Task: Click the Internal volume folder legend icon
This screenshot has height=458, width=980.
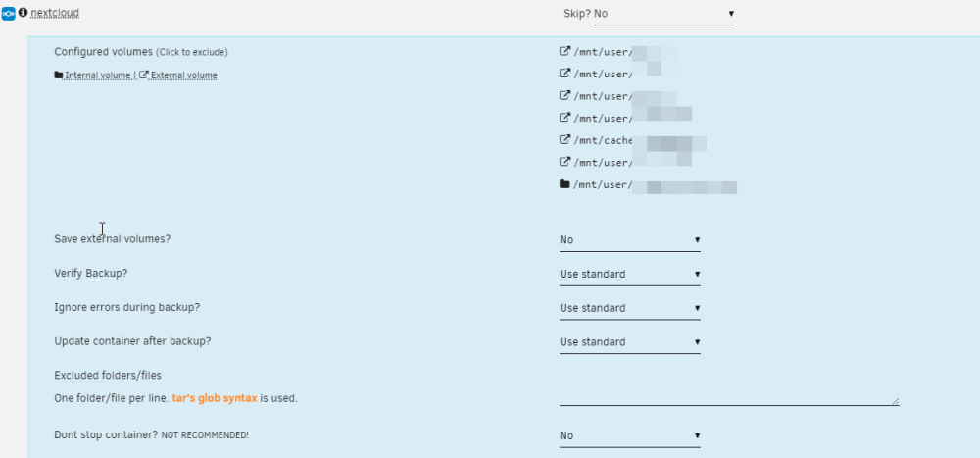Action: (59, 76)
